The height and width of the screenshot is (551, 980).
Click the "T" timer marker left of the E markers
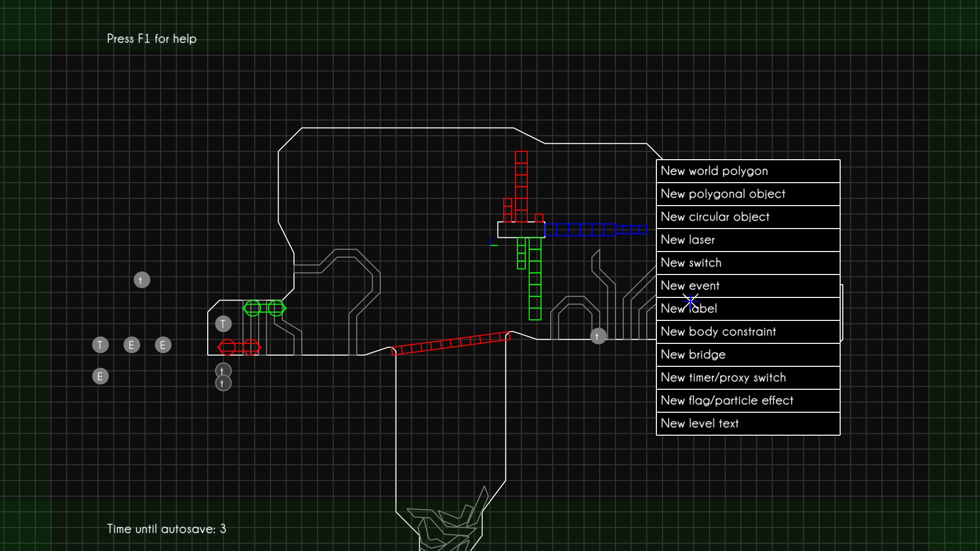pyautogui.click(x=100, y=345)
